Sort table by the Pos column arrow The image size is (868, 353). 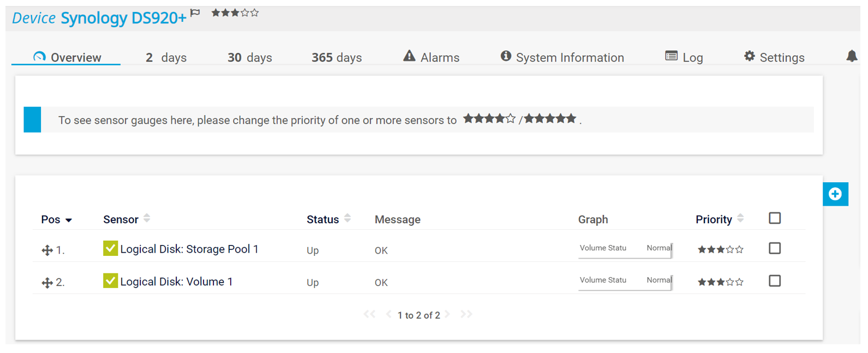pos(69,220)
